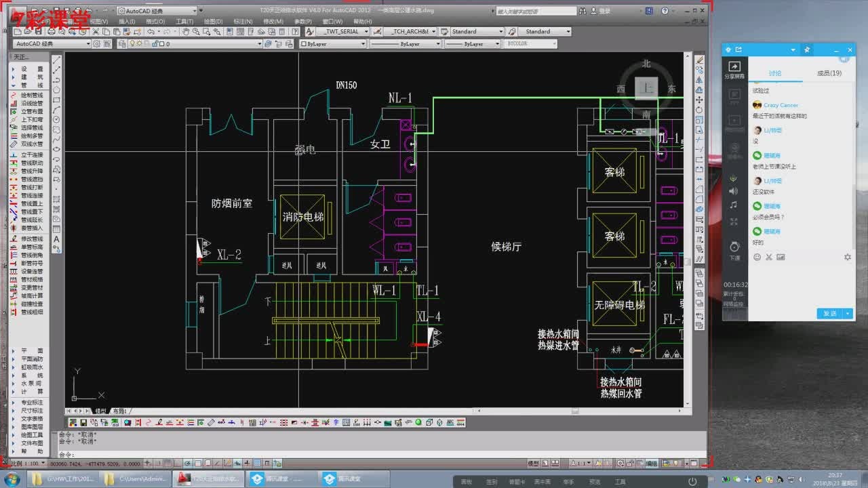Select the Circle tool in draw toolbar
Viewport: 868px width, 488px height.
tap(57, 119)
